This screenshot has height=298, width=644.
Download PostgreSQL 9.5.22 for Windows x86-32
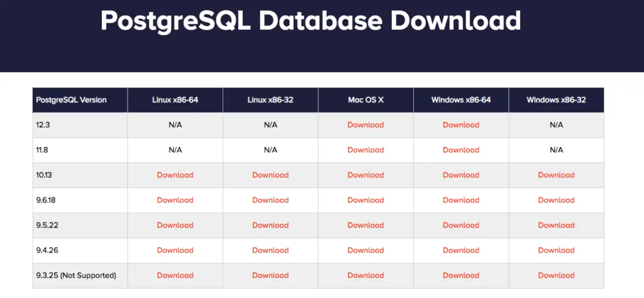pos(556,225)
